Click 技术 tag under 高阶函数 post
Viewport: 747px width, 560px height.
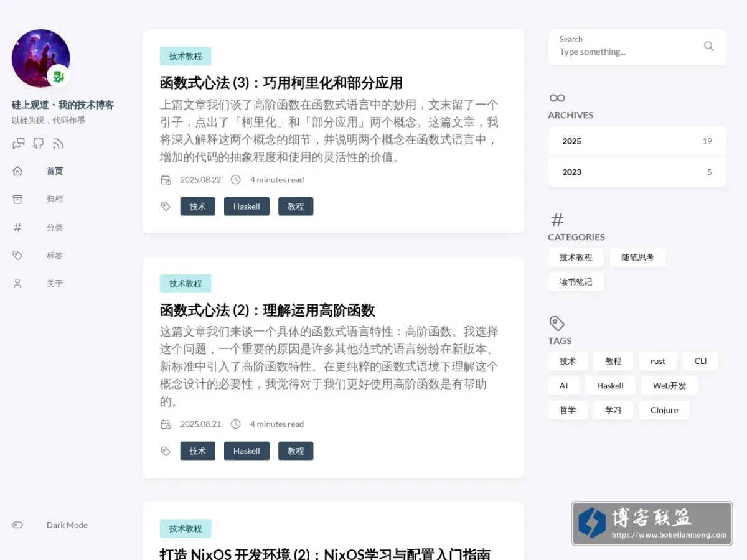click(x=198, y=451)
